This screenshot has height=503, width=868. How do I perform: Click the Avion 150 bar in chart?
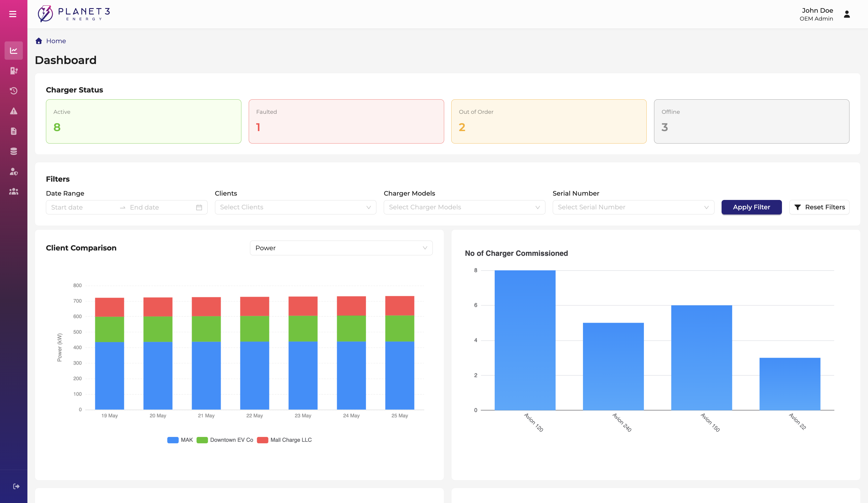pos(702,358)
